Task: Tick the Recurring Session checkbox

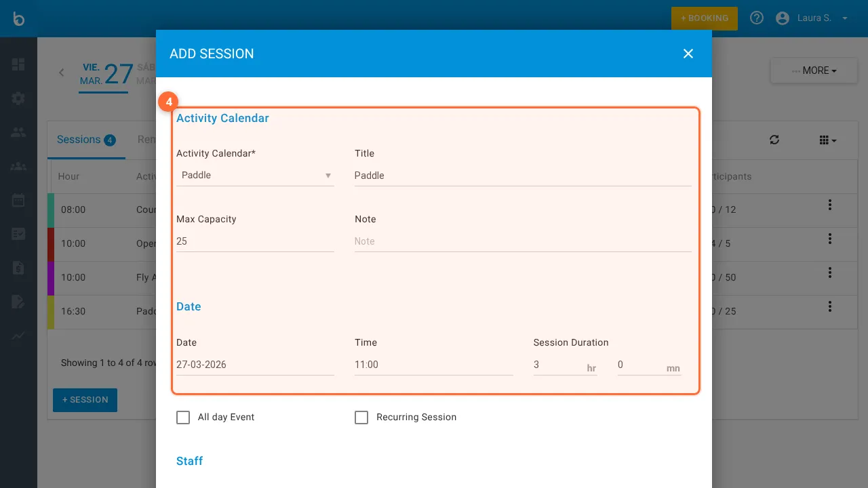Action: pyautogui.click(x=361, y=418)
